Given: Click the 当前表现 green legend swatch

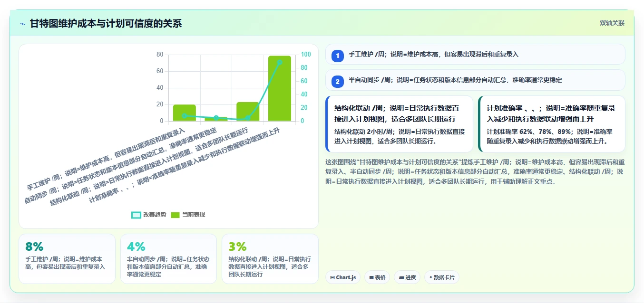Looking at the screenshot, I should [x=175, y=215].
